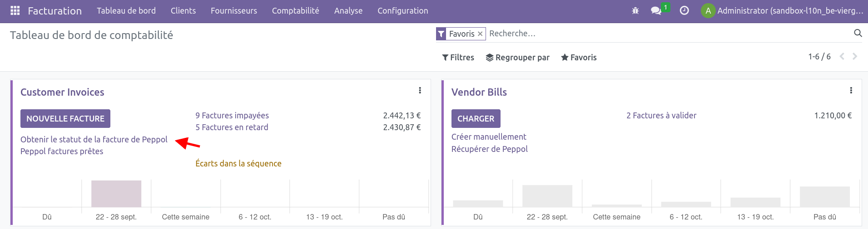
Task: Open the activities clock icon
Action: tap(684, 10)
